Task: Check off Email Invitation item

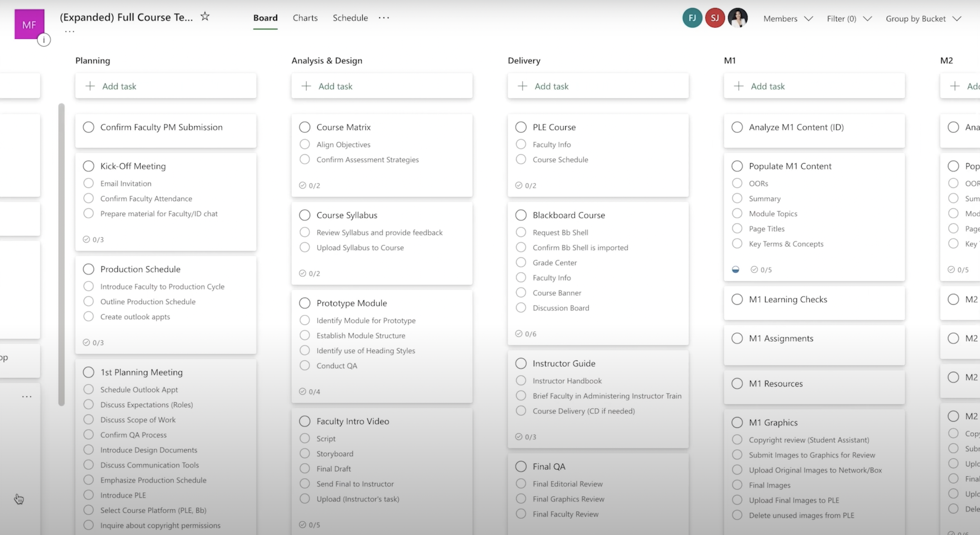Action: click(89, 183)
